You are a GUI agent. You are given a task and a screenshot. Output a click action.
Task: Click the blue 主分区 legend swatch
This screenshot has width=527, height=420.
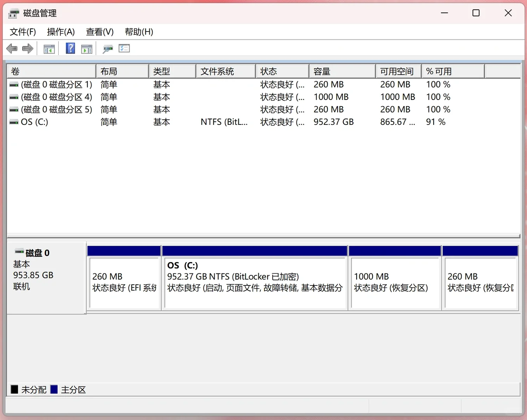(x=54, y=389)
